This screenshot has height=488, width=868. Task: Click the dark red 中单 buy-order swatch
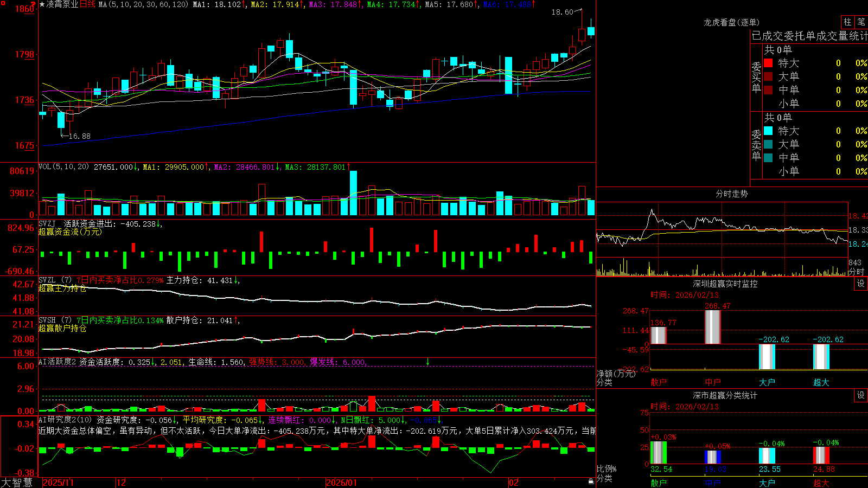point(768,90)
